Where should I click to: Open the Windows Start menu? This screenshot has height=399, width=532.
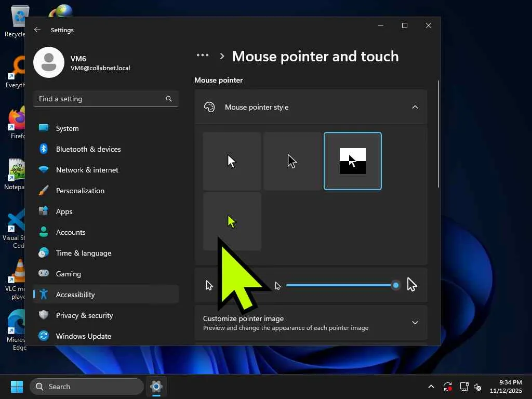pyautogui.click(x=17, y=387)
